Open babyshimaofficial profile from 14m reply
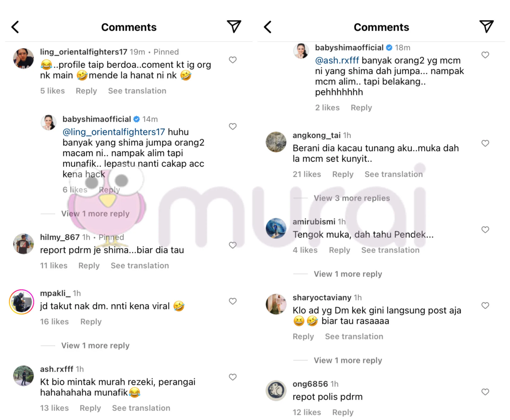Image resolution: width=510 pixels, height=420 pixels. pyautogui.click(x=97, y=119)
